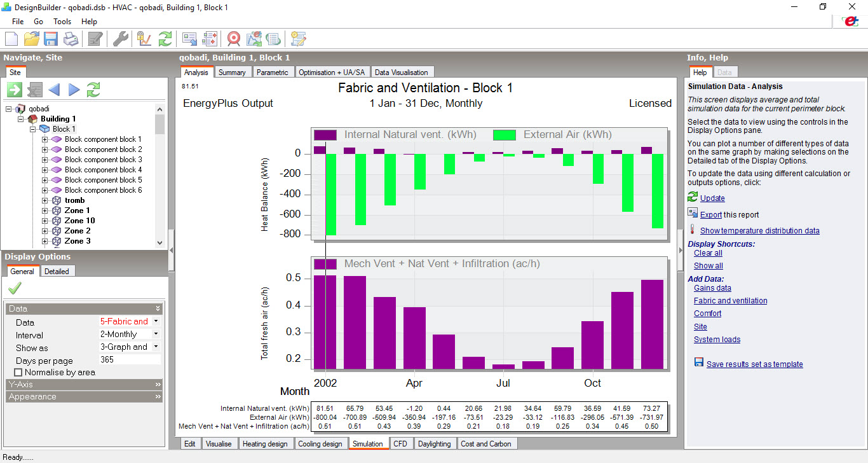Click the EnergyPlus logo icon at top right
The width and height of the screenshot is (868, 463).
click(x=850, y=21)
